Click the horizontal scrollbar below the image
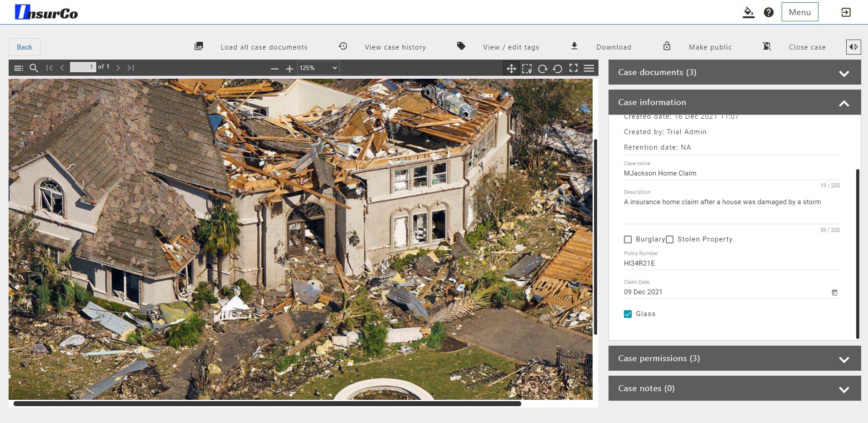The image size is (868, 423). 267,403
